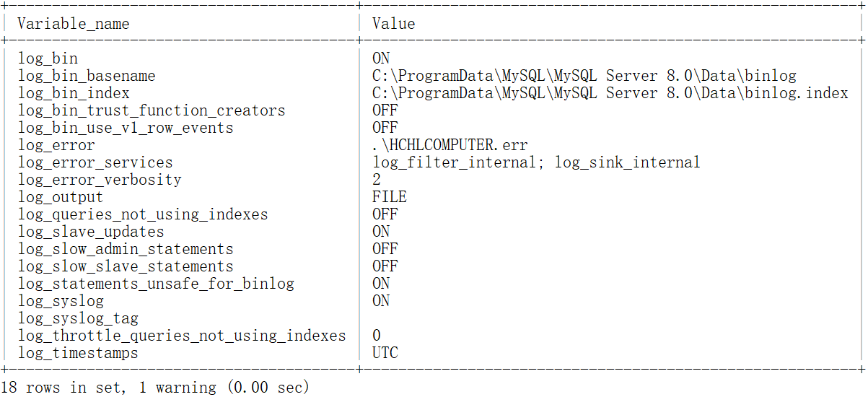Click the log_filter_internal; log_sink_internal value
Image resolution: width=868 pixels, height=397 pixels.
[536, 162]
